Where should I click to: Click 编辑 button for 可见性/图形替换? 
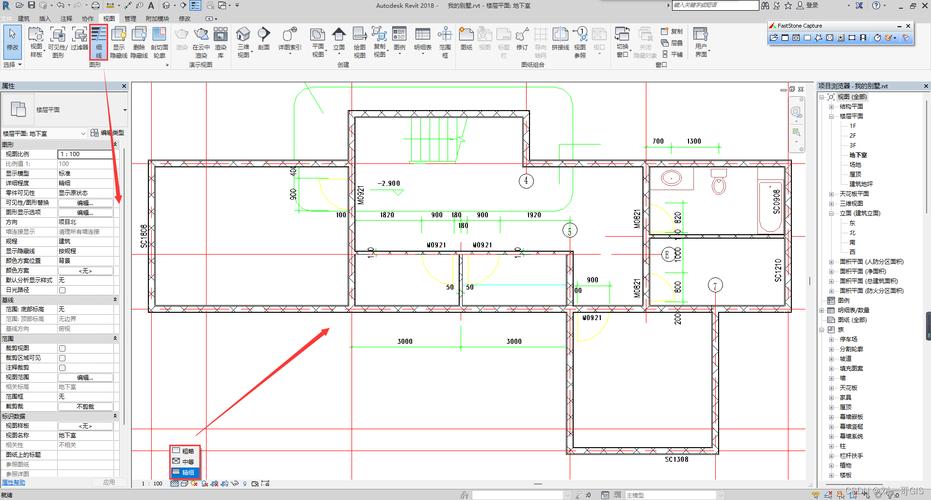click(x=85, y=203)
